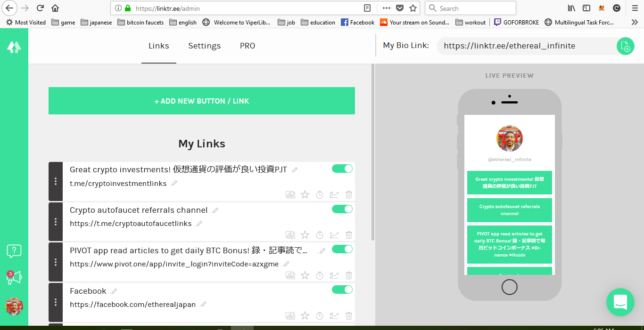Add thumbnail to the Facebook link
644x330 pixels.
click(x=290, y=316)
